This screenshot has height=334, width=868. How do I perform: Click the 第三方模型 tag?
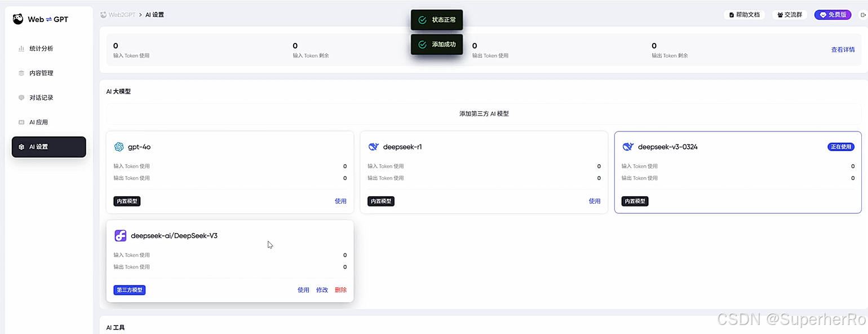pos(130,290)
